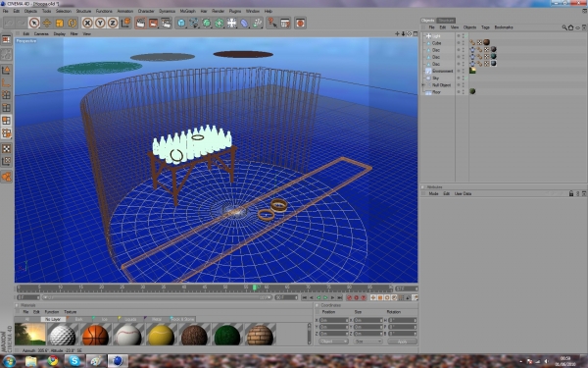Select the brick material thumbnail
The height and width of the screenshot is (368, 588).
pos(261,335)
